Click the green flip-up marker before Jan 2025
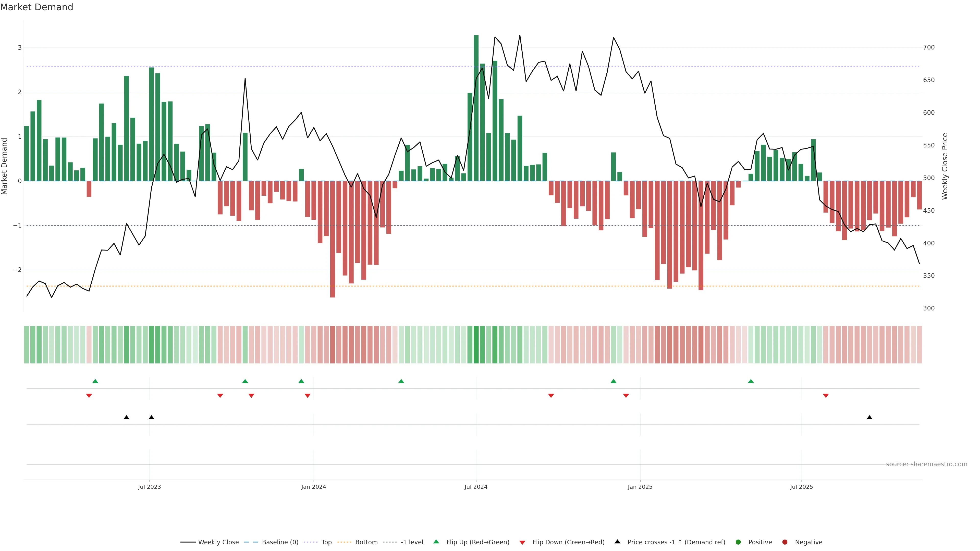Image resolution: width=980 pixels, height=551 pixels. point(613,381)
